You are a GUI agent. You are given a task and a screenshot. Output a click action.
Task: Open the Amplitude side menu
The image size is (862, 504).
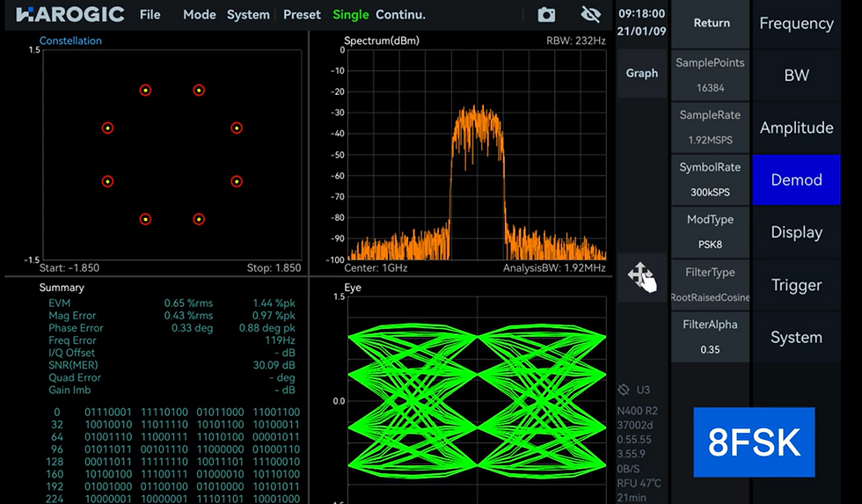796,128
